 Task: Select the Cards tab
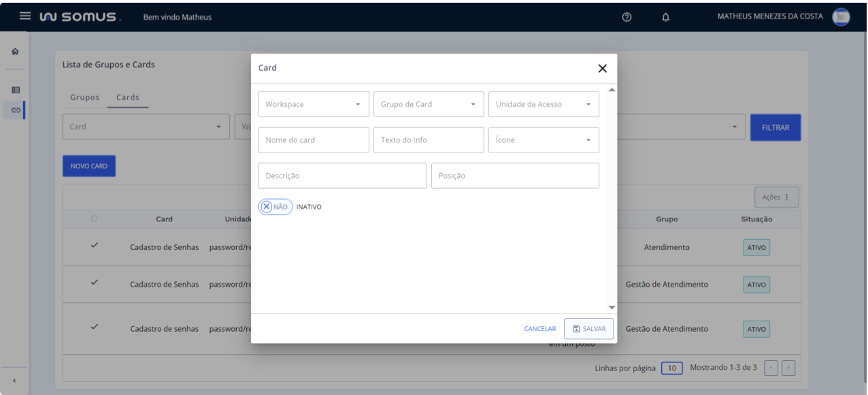pyautogui.click(x=128, y=97)
